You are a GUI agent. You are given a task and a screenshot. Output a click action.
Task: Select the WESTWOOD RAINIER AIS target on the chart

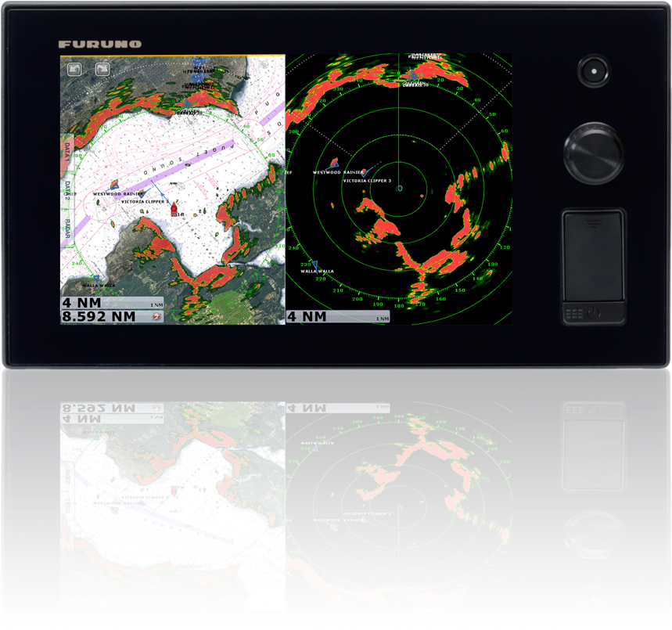116,186
